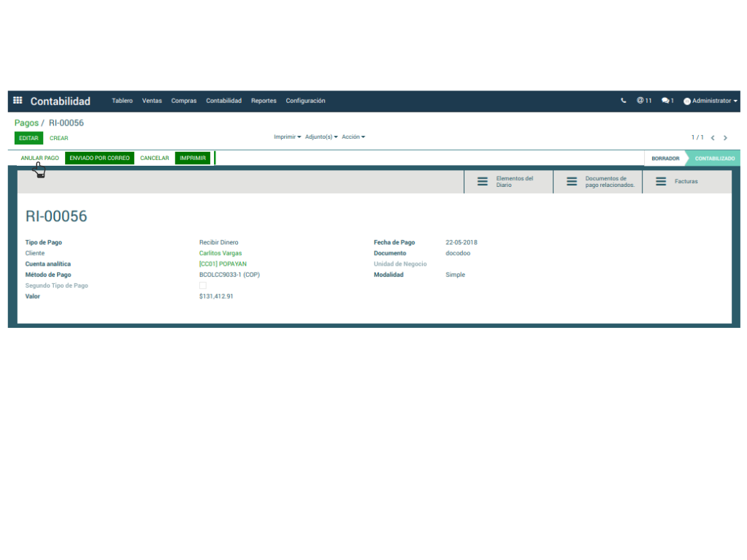This screenshot has width=747, height=560.
Task: Open Documentos de pago relacionados button
Action: tap(597, 182)
